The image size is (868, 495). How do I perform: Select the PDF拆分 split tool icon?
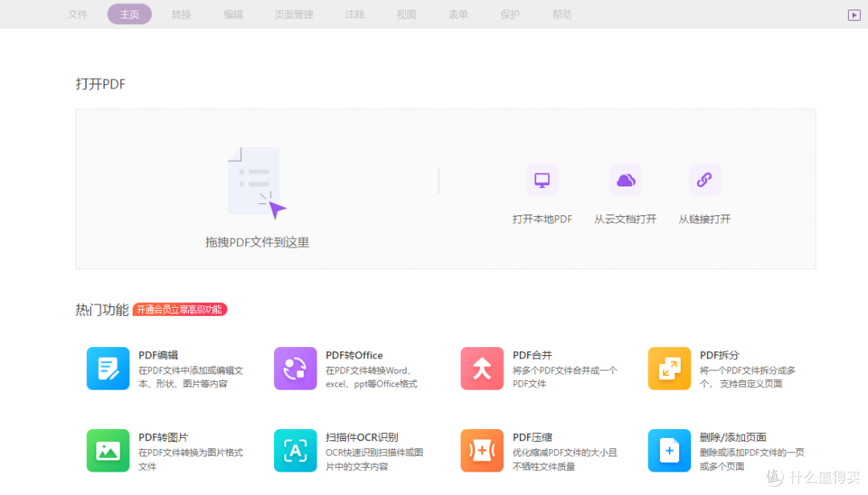669,368
